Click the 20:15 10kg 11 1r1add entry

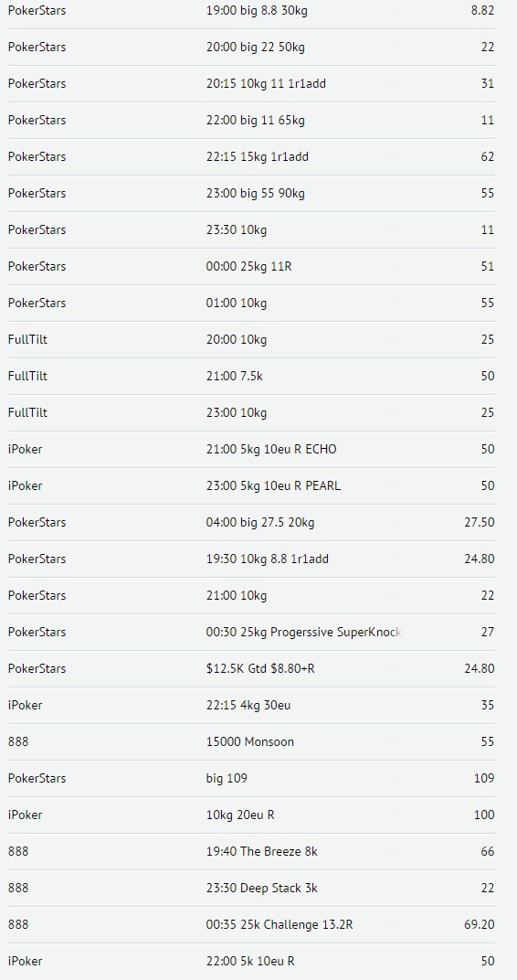pos(266,84)
